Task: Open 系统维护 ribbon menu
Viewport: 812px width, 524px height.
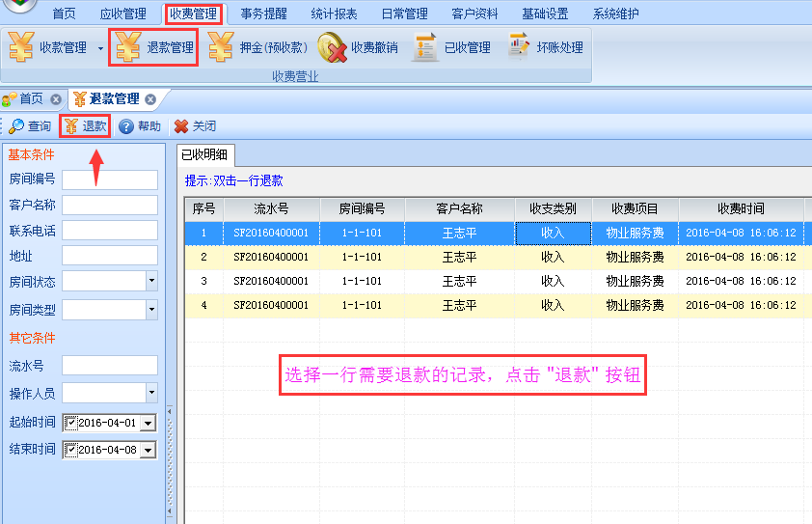Action: click(x=615, y=14)
